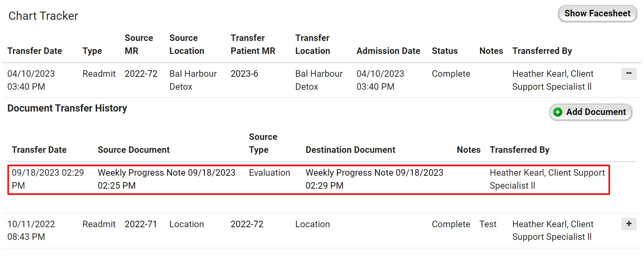Click Source MR 2022-71 cell
This screenshot has width=644, height=263.
pyautogui.click(x=141, y=224)
